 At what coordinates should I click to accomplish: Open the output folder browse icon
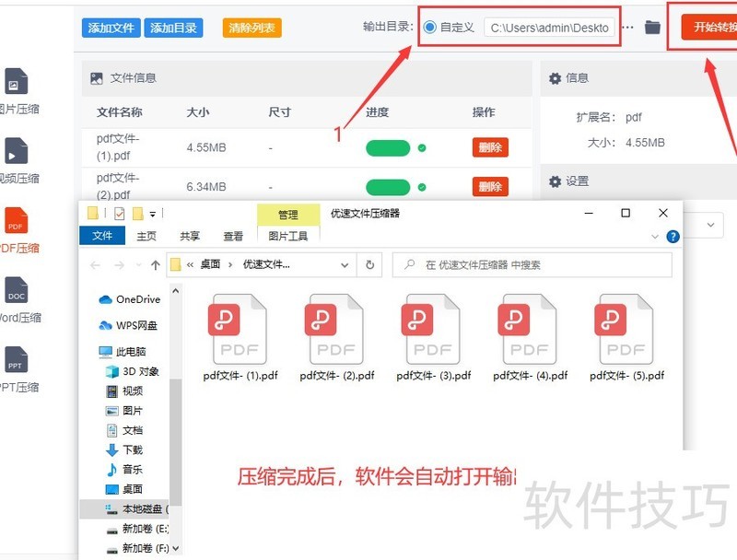pyautogui.click(x=652, y=27)
